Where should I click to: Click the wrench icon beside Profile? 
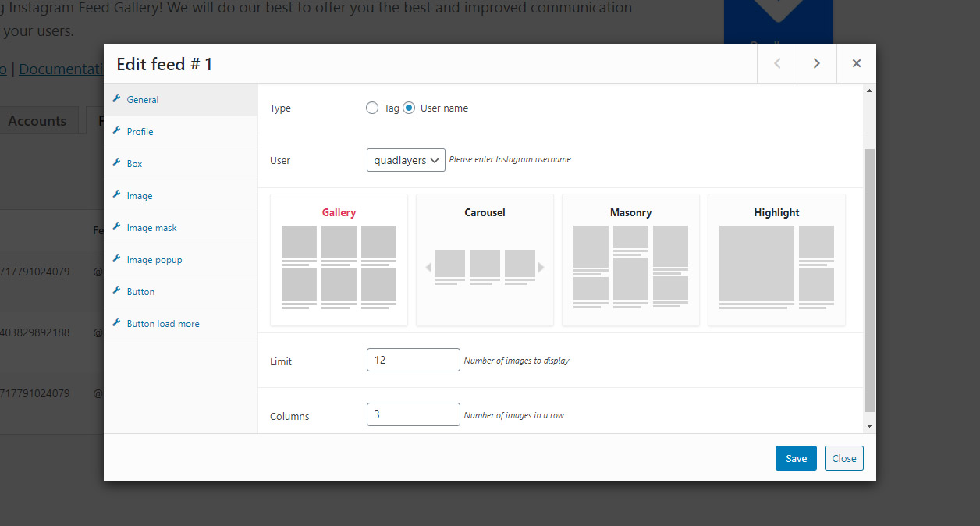tap(116, 131)
